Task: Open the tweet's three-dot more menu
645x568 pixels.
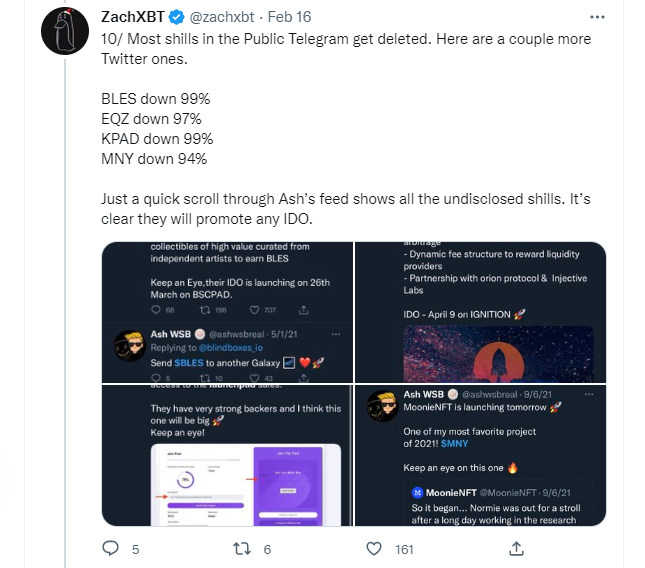Action: (x=598, y=18)
